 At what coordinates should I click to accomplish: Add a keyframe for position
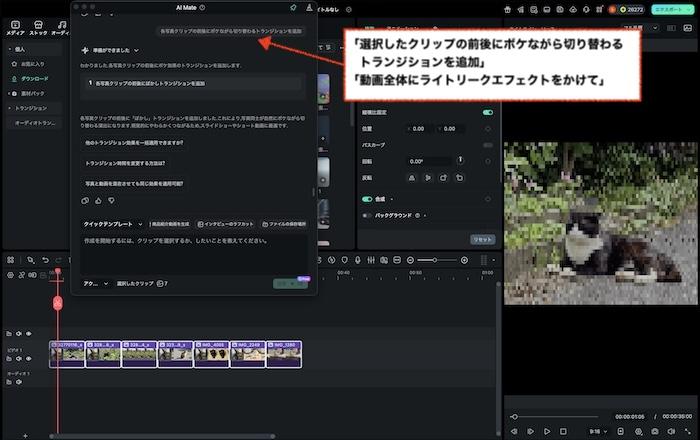point(488,129)
